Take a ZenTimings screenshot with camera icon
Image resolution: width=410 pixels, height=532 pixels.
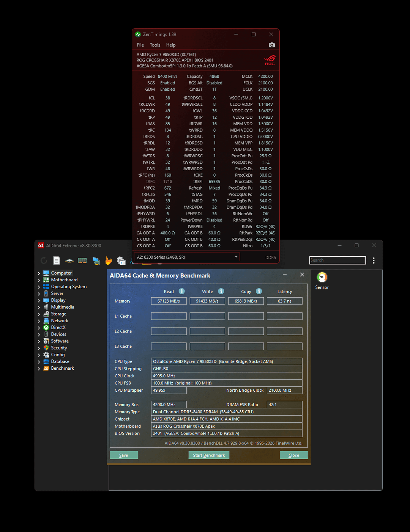coord(272,45)
